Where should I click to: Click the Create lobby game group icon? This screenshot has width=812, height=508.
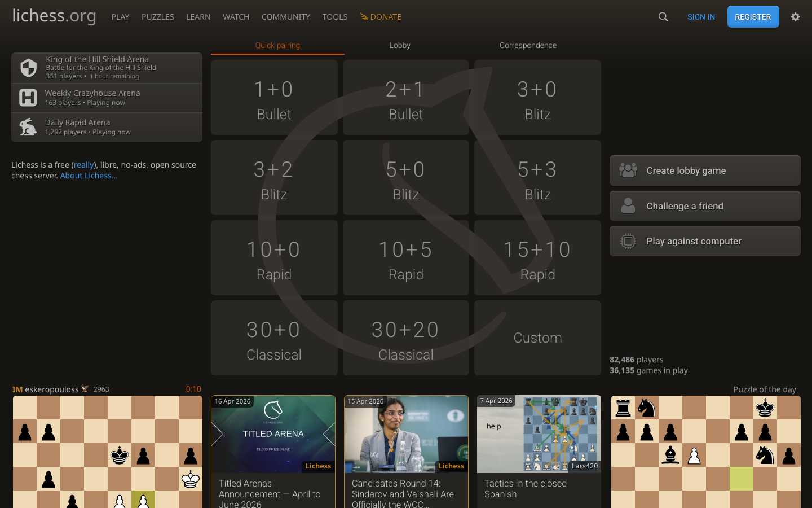[x=628, y=170]
